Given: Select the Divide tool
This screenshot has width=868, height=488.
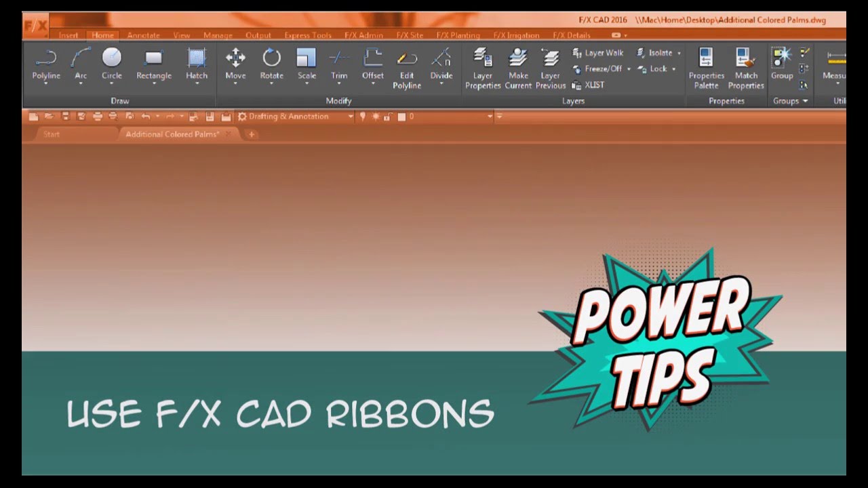Looking at the screenshot, I should click(441, 64).
